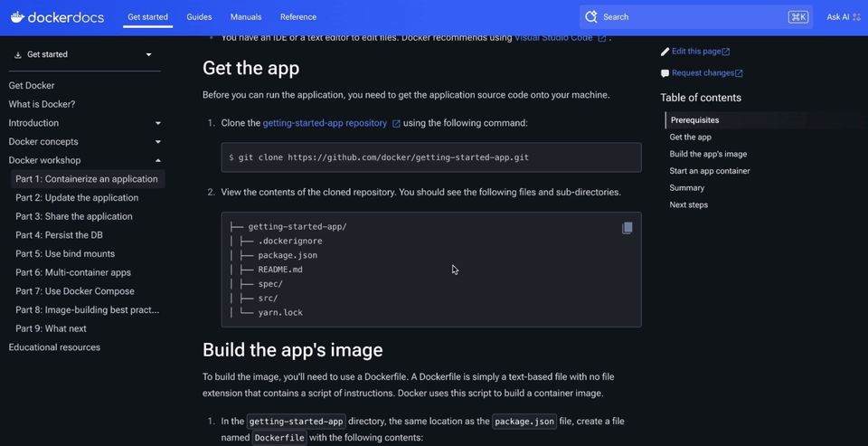Open Part 2: Update the application

(x=77, y=198)
